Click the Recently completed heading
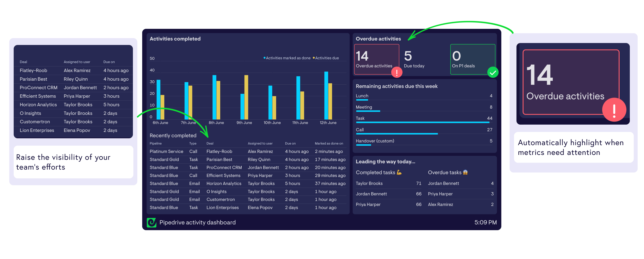Image resolution: width=644 pixels, height=259 pixels. pos(173,136)
